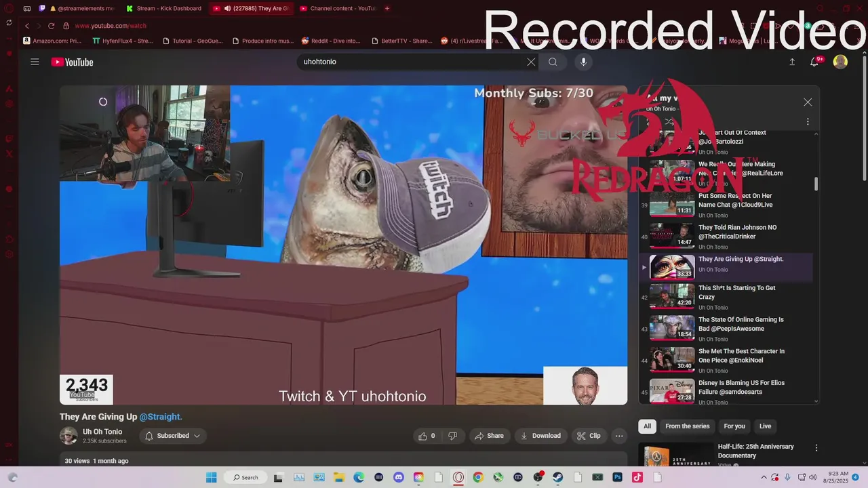Viewport: 868px width, 488px height.
Task: Open the playlist panel's three-dot menu
Action: (x=808, y=122)
